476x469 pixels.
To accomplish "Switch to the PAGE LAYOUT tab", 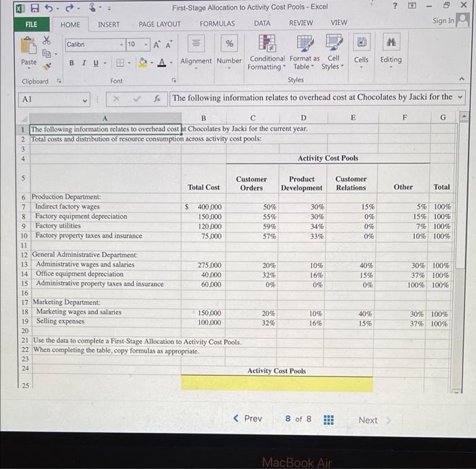I will [160, 24].
